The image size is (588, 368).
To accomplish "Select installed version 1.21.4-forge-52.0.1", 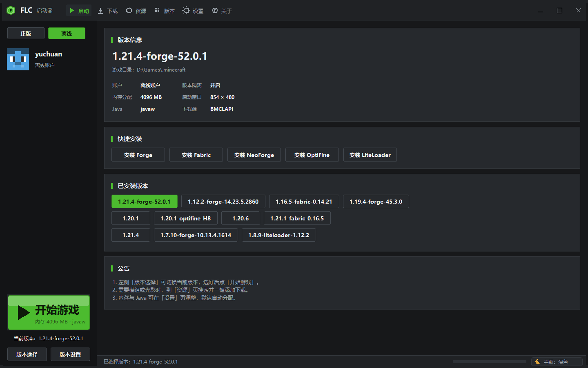I will tap(145, 202).
